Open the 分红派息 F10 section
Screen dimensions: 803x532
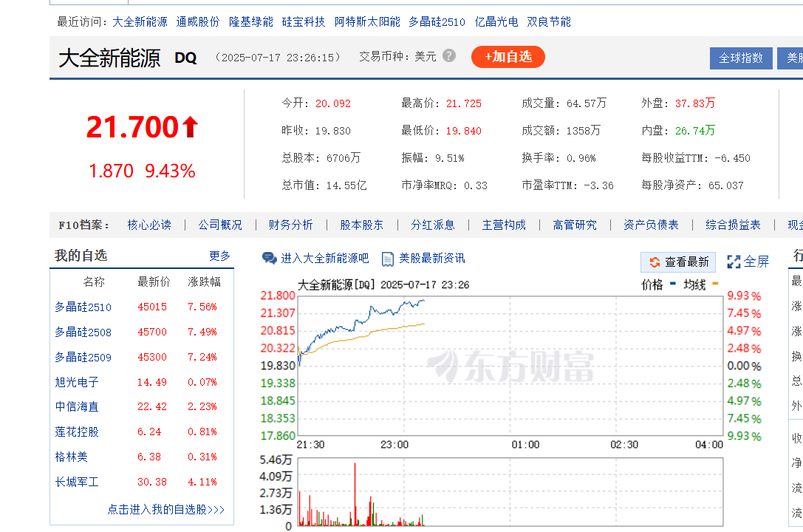[x=433, y=225]
